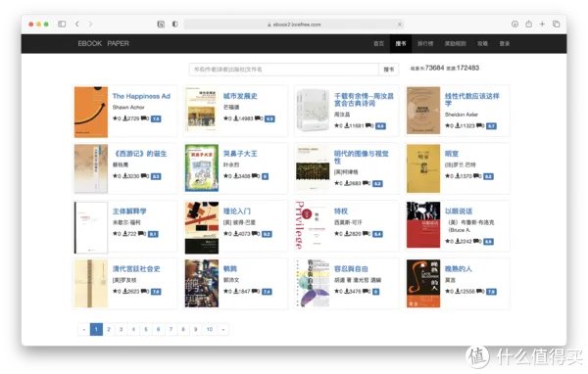Go to 首页 in the navigation bar
The image size is (588, 374).
378,43
